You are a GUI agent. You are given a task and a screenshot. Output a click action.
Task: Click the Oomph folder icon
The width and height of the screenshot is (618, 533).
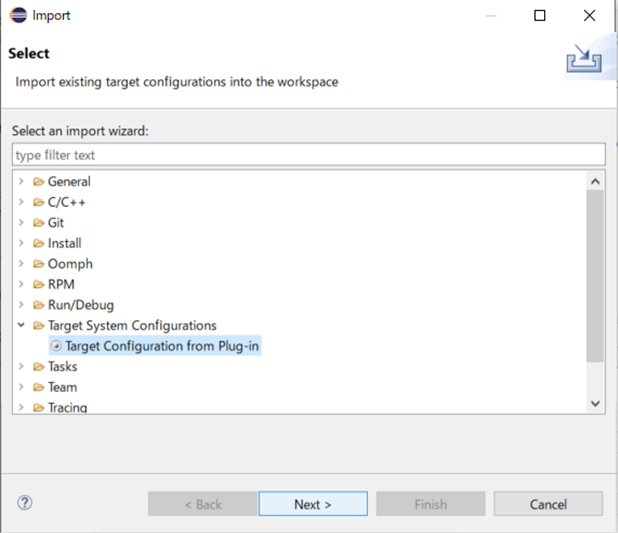pyautogui.click(x=39, y=264)
